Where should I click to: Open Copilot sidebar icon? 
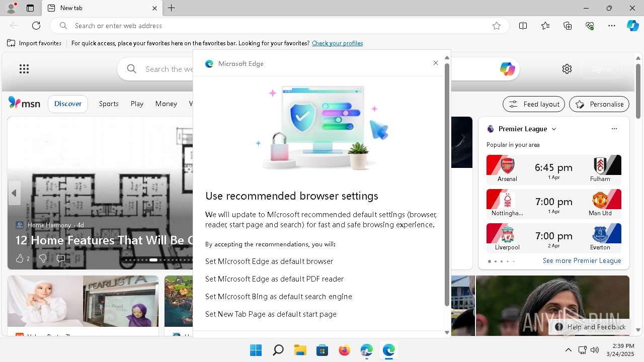tap(632, 26)
